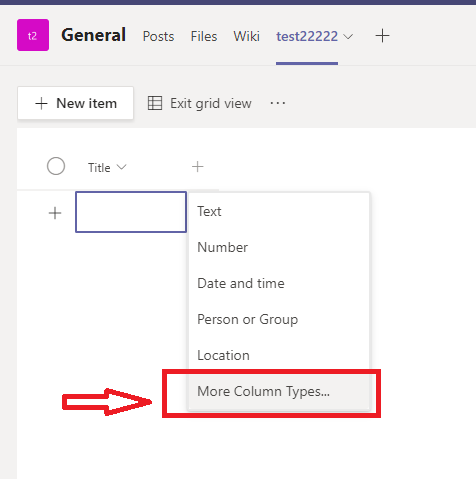Click the Exit grid view table icon
Image resolution: width=476 pixels, height=479 pixels.
[155, 103]
